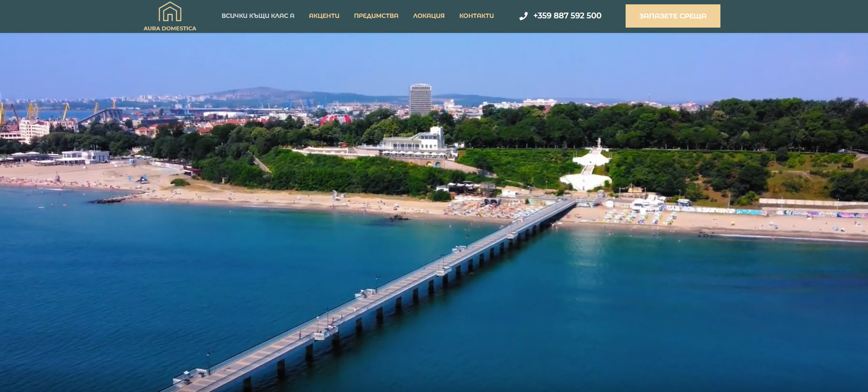
Task: Click the Aura Domestica house logo icon
Action: (170, 12)
